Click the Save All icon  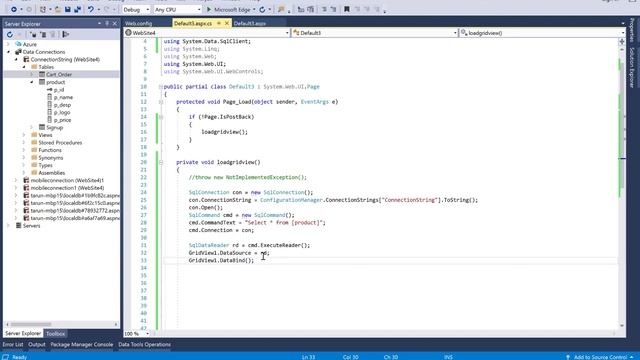click(77, 9)
